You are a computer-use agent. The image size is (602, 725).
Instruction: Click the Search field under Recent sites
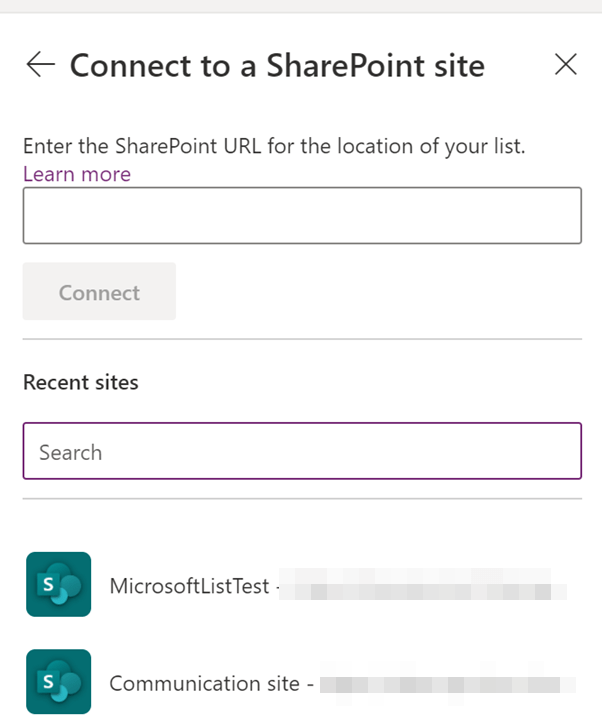coord(302,452)
